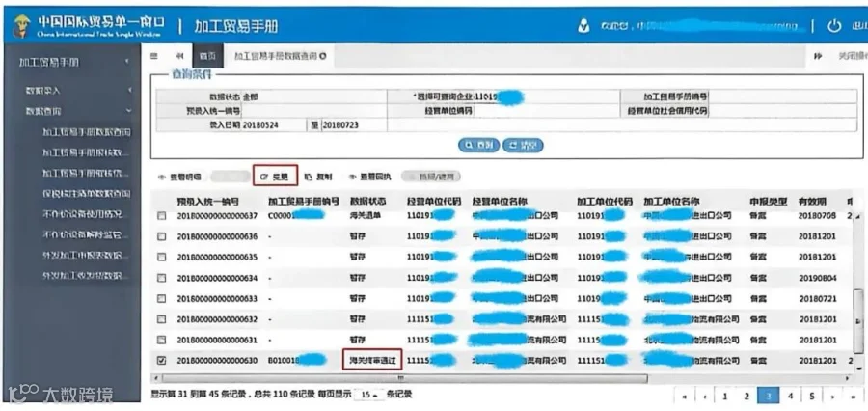Click the 查看明细 eye toolbar item
This screenshot has height=411, width=868.
pyautogui.click(x=179, y=177)
